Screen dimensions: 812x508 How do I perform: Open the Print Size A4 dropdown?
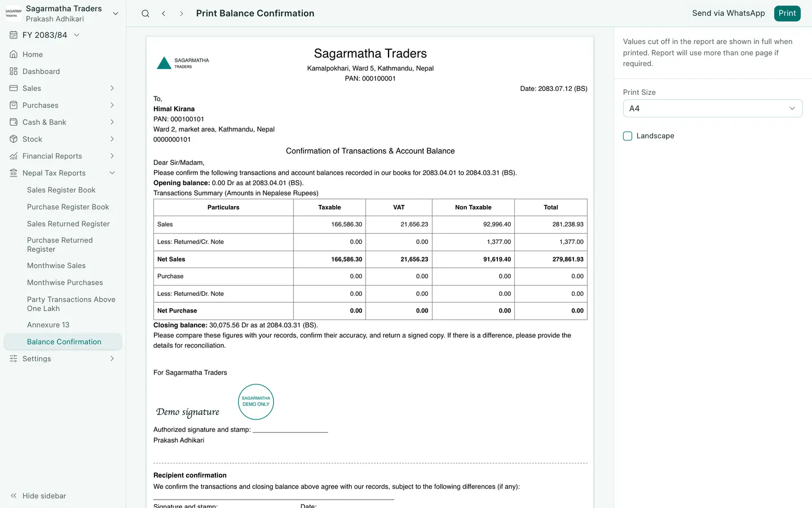pyautogui.click(x=713, y=108)
